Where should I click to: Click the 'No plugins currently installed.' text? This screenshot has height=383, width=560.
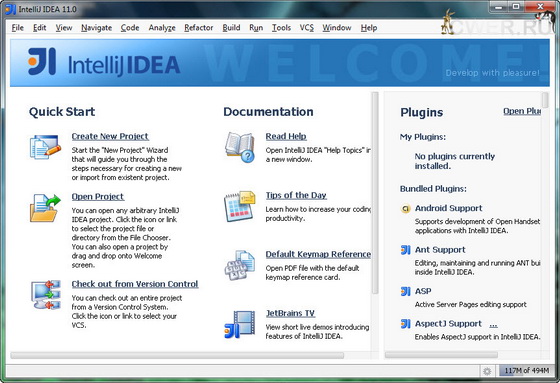tap(455, 161)
